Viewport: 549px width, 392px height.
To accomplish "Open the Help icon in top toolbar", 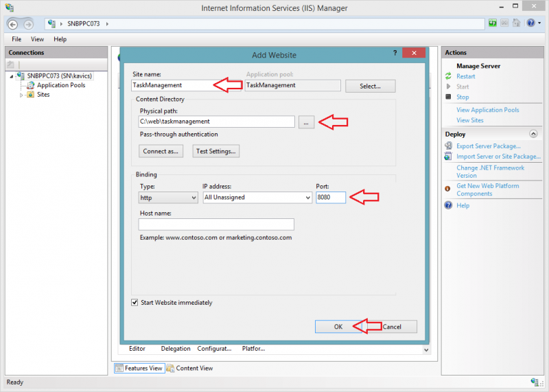I will (530, 23).
